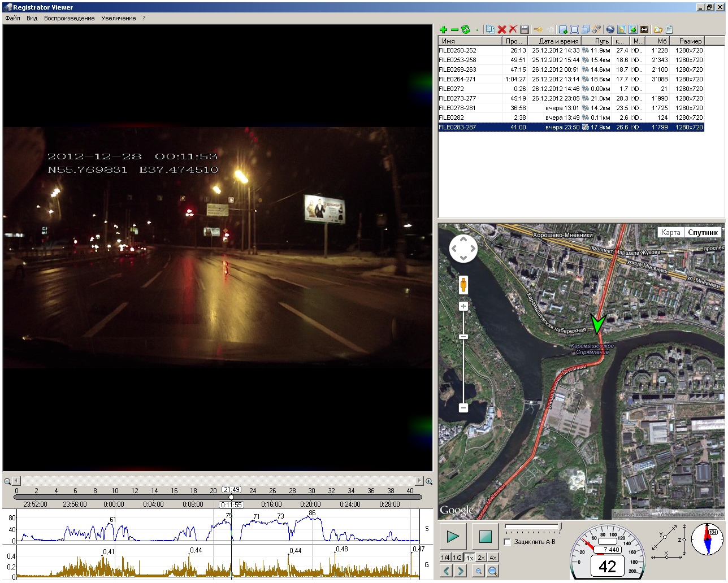Click the open folder toolbar icon
The height and width of the screenshot is (583, 728).
pos(658,29)
